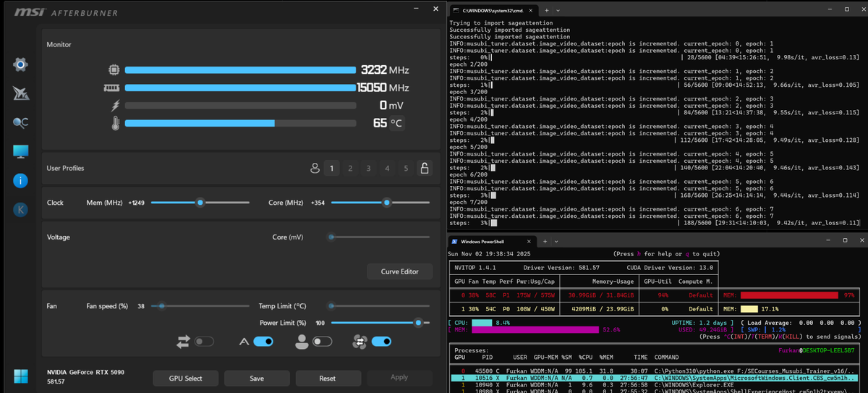Image resolution: width=868 pixels, height=393 pixels.
Task: Click the 65 °C temperature reading
Action: (x=388, y=123)
